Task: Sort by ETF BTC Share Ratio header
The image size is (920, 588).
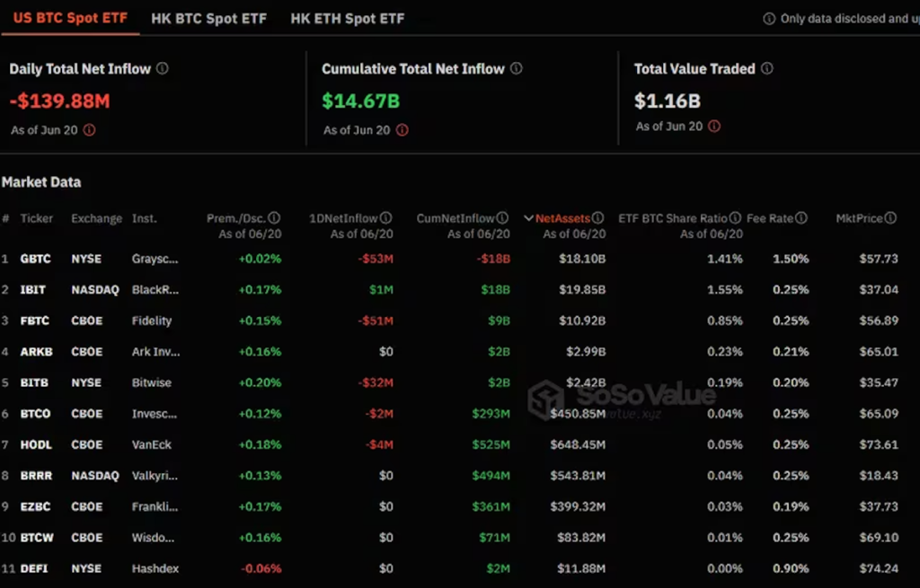Action: coord(672,219)
